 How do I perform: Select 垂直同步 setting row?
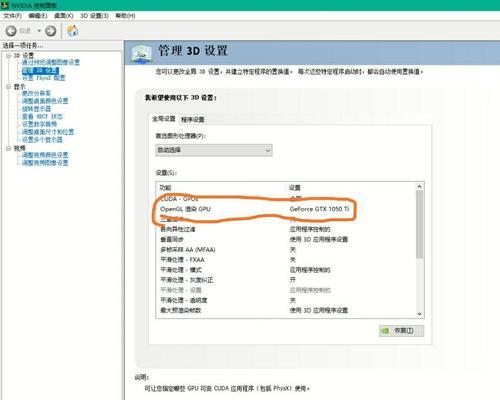tap(286, 239)
